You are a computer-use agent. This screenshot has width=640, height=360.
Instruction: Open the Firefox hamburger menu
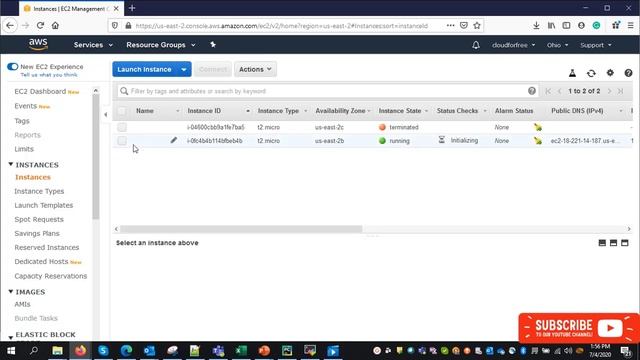tap(631, 25)
